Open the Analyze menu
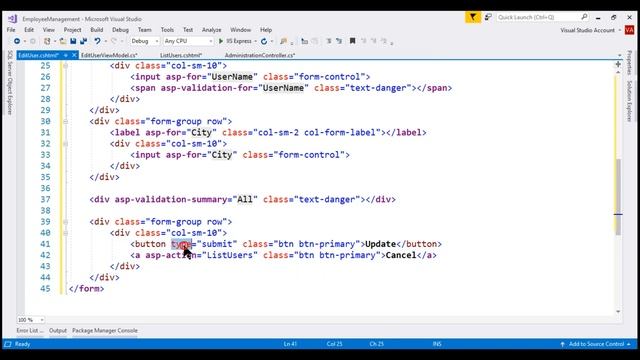This screenshot has height=360, width=640. click(211, 30)
